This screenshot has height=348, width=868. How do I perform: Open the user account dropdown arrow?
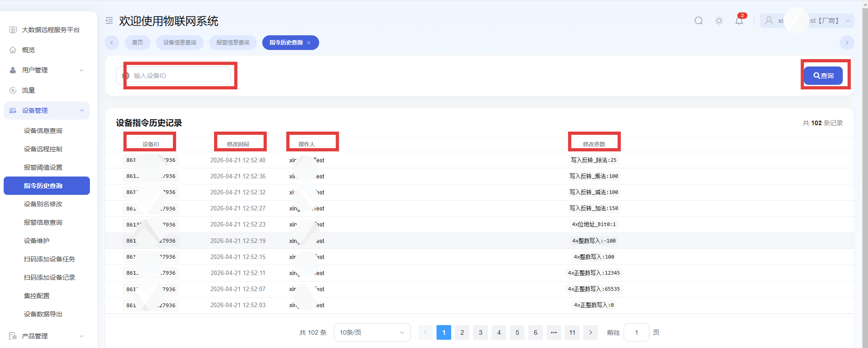[x=848, y=21]
